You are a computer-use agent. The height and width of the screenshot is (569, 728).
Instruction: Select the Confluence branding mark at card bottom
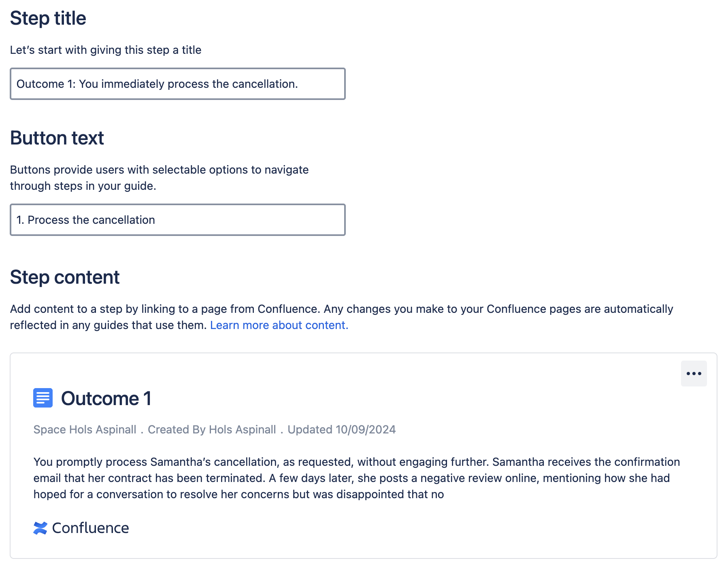40,527
